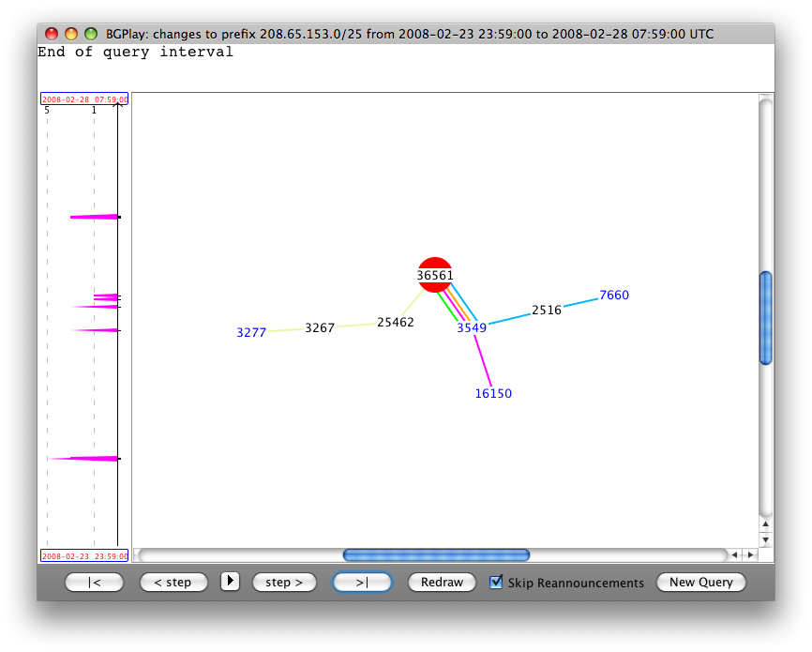Image resolution: width=812 pixels, height=652 pixels.
Task: Click the vertical scrollbar thumb
Action: coord(765,317)
